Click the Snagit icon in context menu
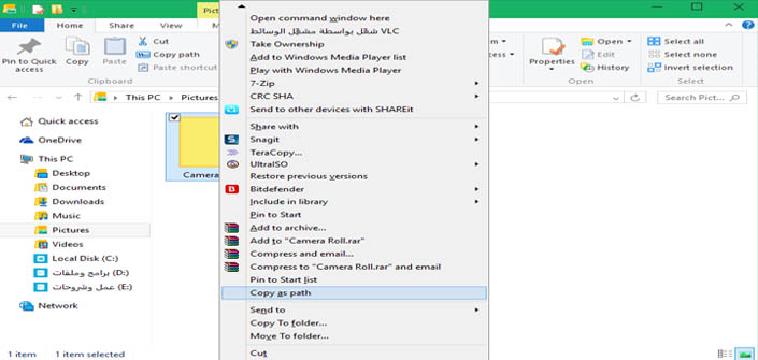758x360 pixels. pos(232,140)
